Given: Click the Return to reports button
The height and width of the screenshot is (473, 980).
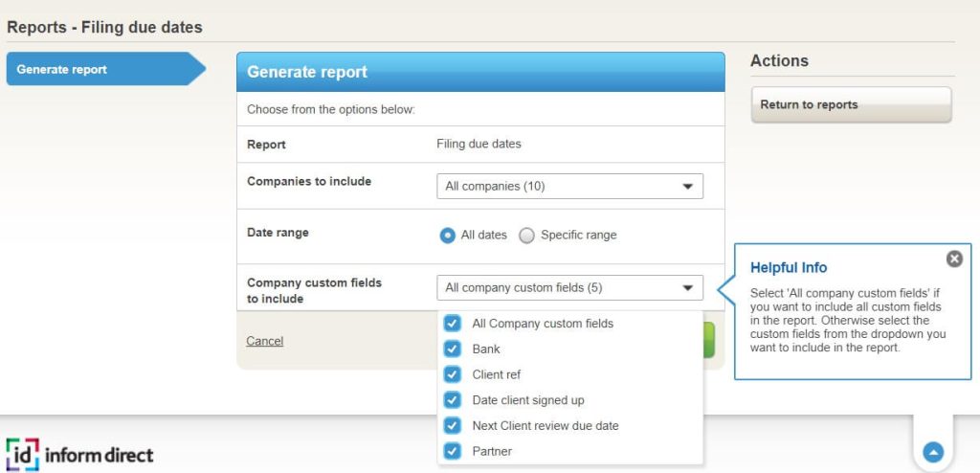Looking at the screenshot, I should click(x=851, y=104).
